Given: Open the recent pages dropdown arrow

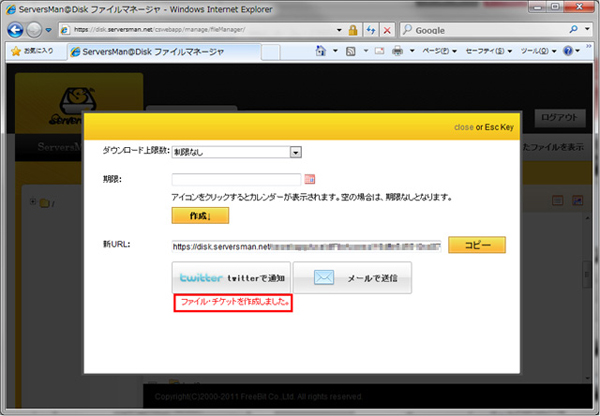Looking at the screenshot, I should [x=49, y=30].
